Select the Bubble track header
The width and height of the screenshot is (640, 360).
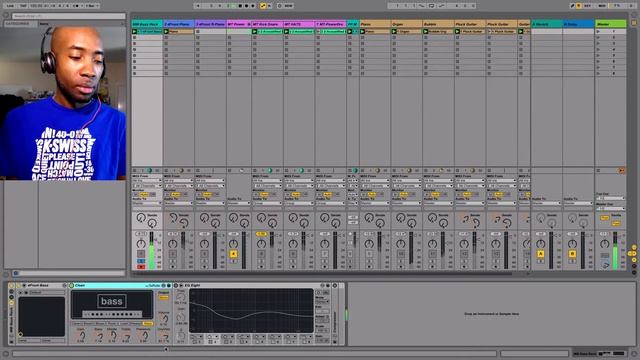438,24
